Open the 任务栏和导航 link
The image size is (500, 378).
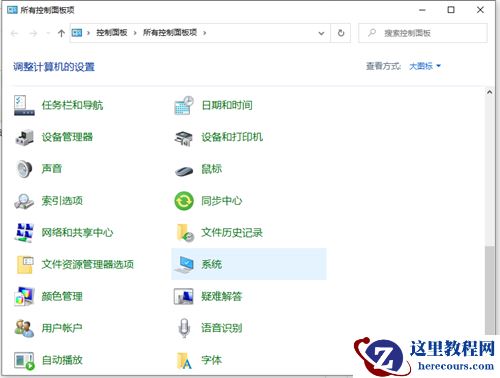tap(72, 105)
